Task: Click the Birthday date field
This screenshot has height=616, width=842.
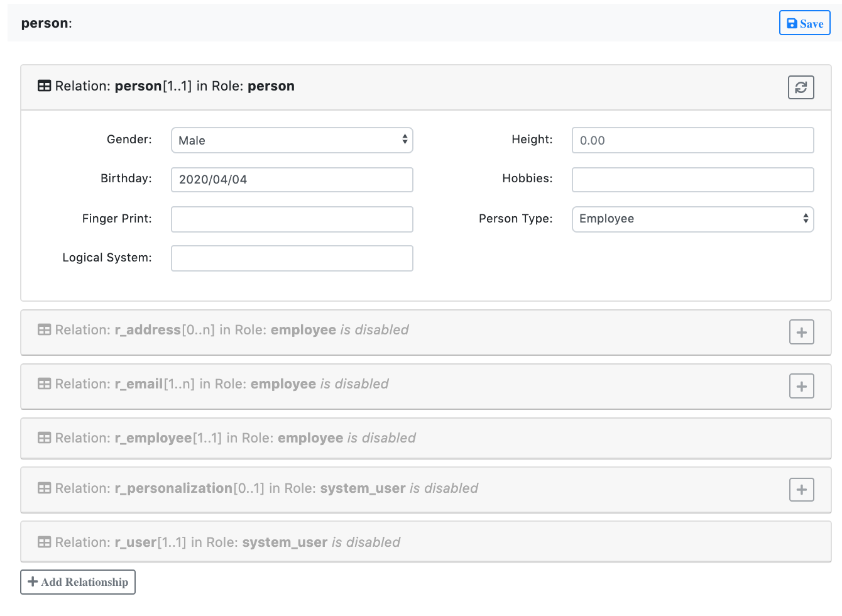Action: pos(292,180)
